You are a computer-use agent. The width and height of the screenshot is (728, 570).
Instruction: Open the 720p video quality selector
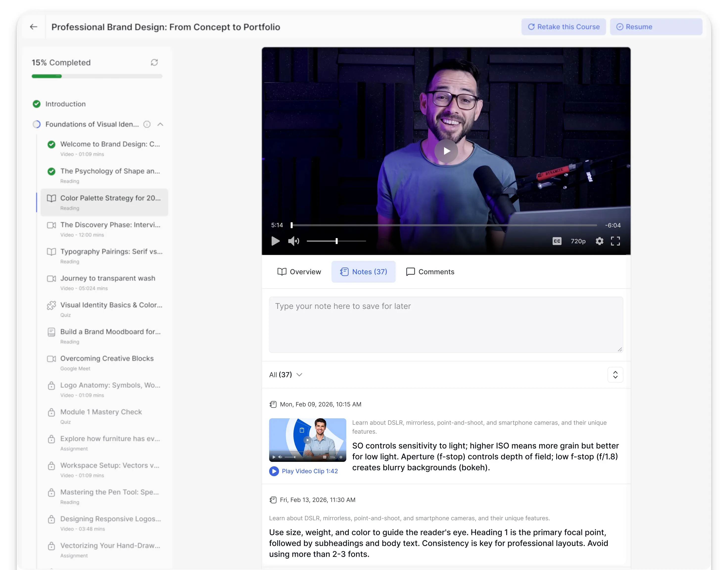tap(578, 241)
